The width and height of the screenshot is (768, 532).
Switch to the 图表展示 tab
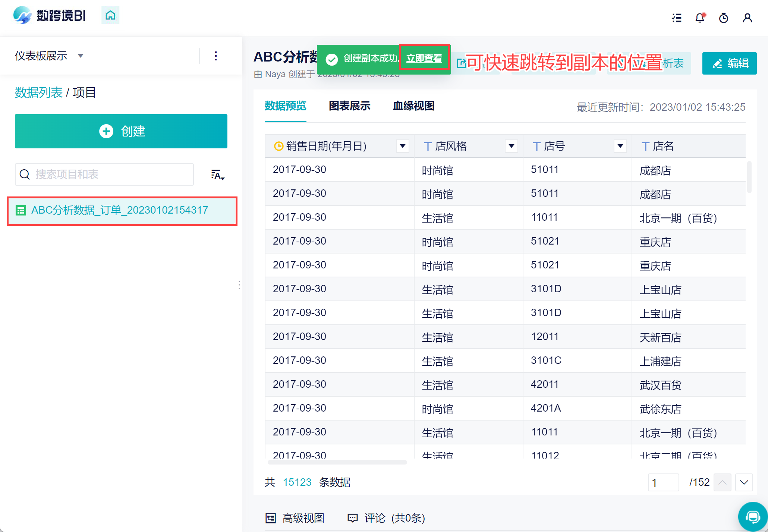[349, 106]
